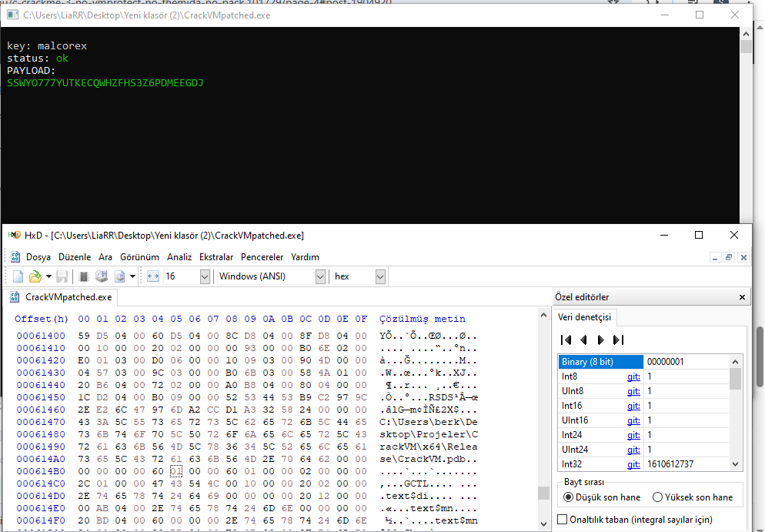This screenshot has height=532, width=765.
Task: Click the open file folder icon
Action: coord(35,276)
